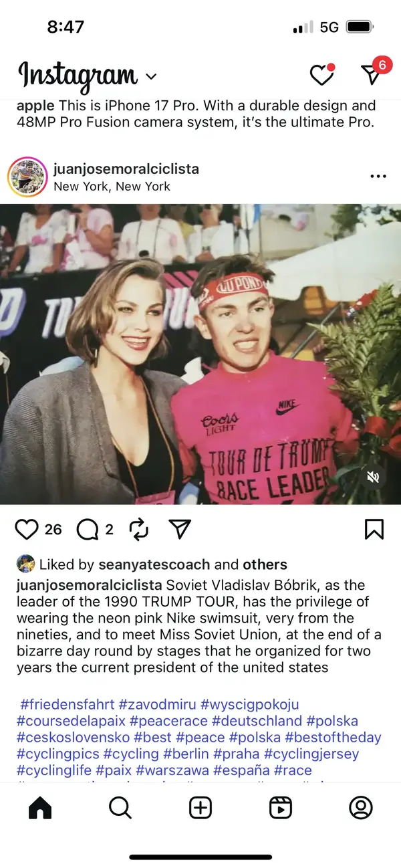Open the Search tab
Viewport: 401px width, 868px height.
tap(120, 808)
